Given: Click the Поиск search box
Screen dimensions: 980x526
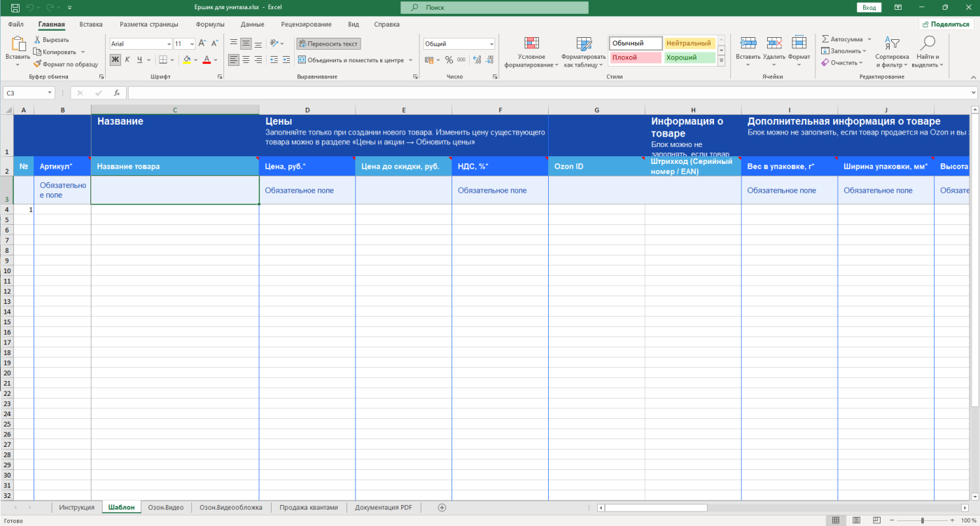Looking at the screenshot, I should (x=494, y=7).
